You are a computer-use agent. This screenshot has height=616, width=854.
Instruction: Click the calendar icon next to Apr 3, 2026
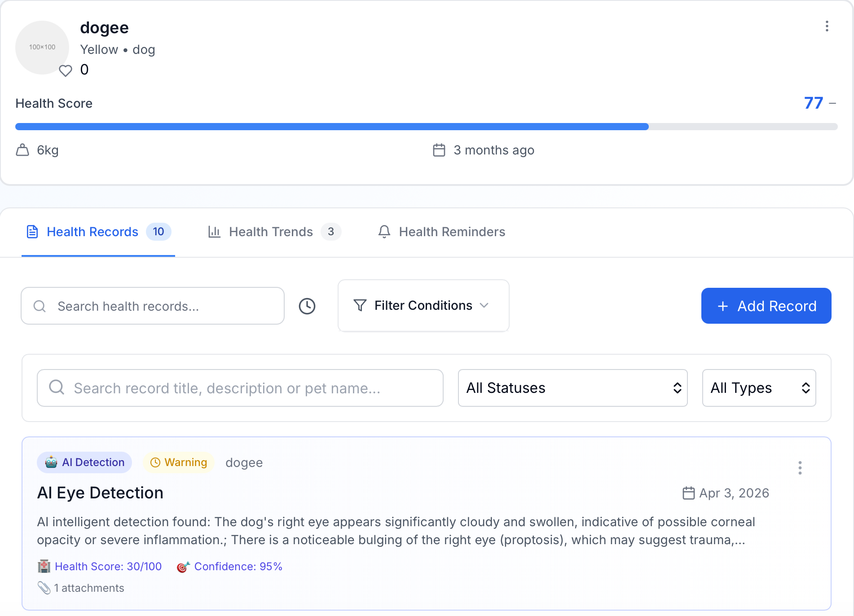pyautogui.click(x=688, y=493)
